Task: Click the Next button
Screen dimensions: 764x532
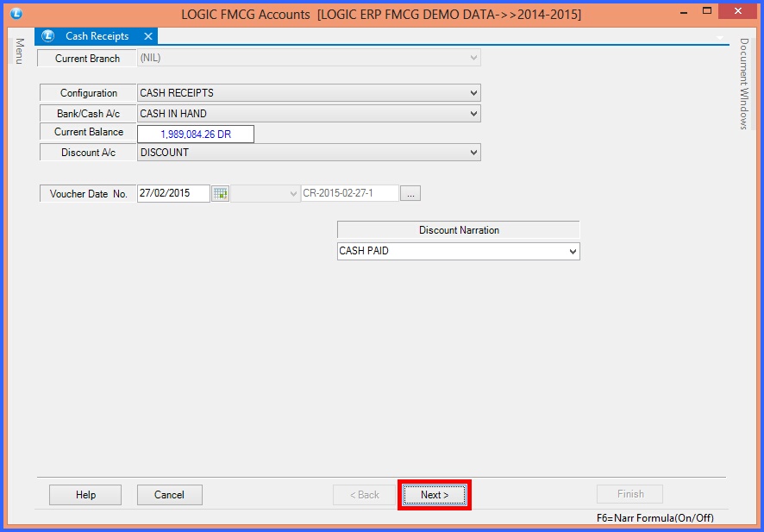Action: pos(434,495)
